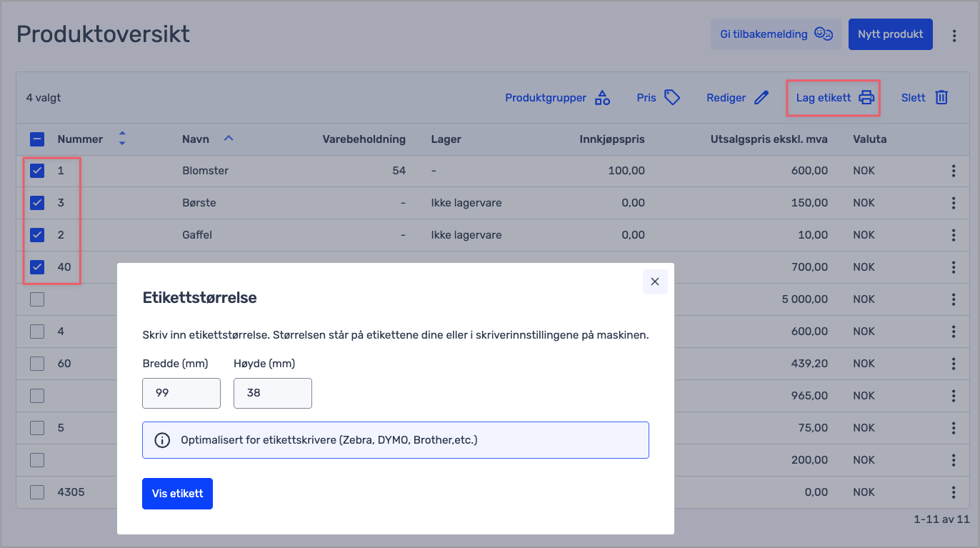Sort by Nummer using the sort arrows

122,139
